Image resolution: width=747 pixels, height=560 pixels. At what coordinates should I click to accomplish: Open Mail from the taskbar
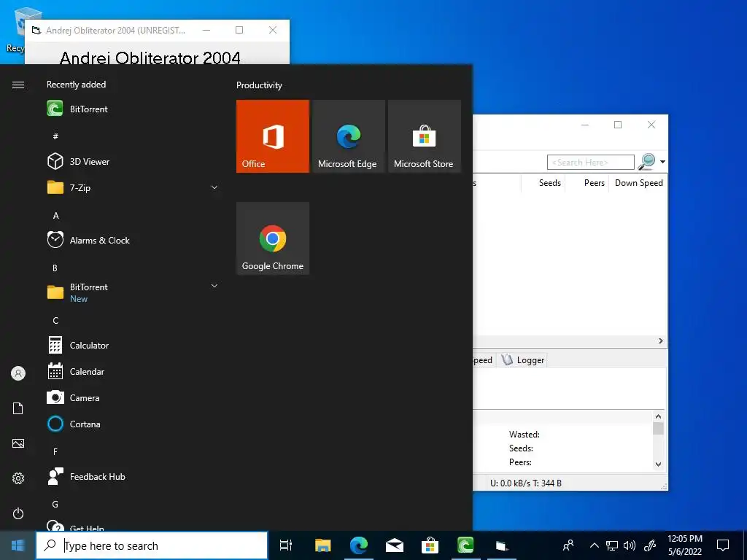[x=395, y=545]
